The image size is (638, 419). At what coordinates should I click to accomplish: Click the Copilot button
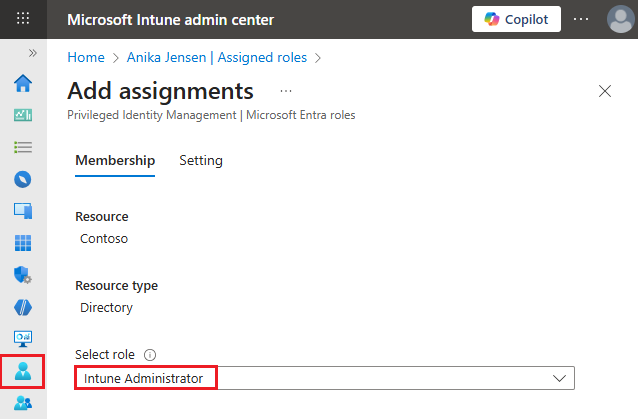click(x=516, y=19)
